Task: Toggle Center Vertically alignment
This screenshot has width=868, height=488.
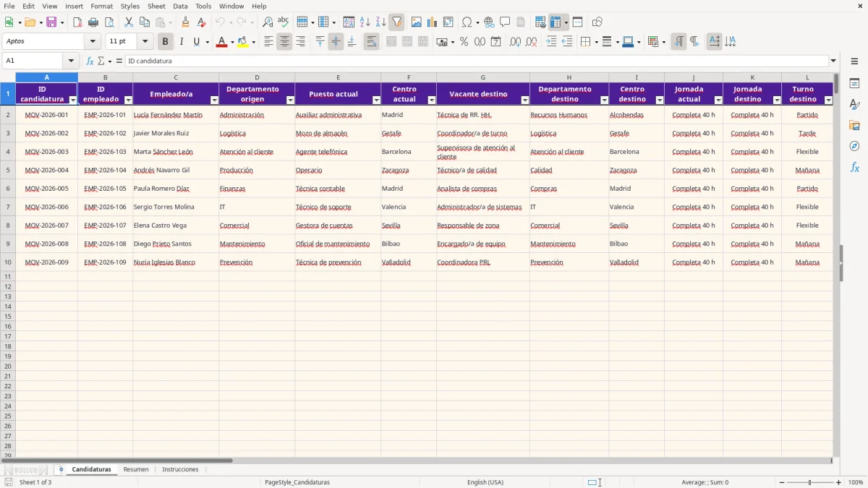Action: pyautogui.click(x=336, y=42)
